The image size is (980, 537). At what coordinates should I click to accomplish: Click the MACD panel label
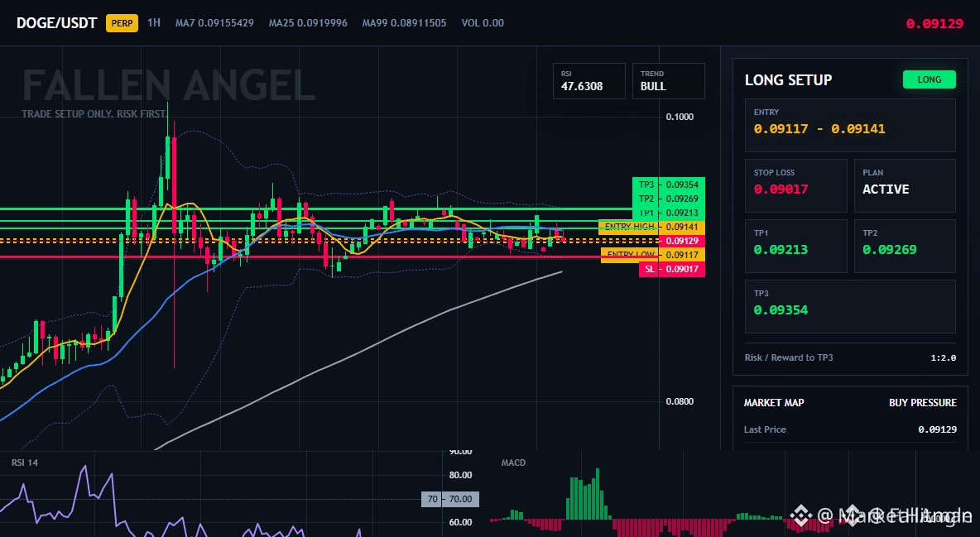(513, 463)
